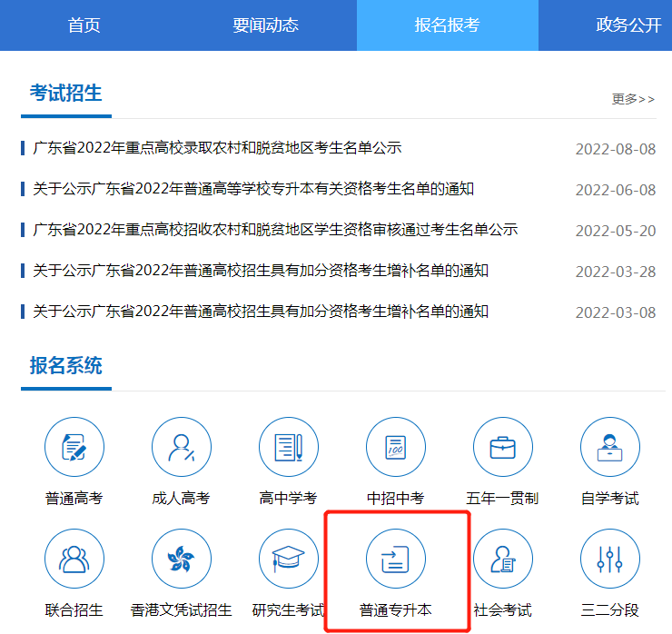Click the 社会考试 label
Image resolution: width=672 pixels, height=634 pixels.
pos(503,609)
